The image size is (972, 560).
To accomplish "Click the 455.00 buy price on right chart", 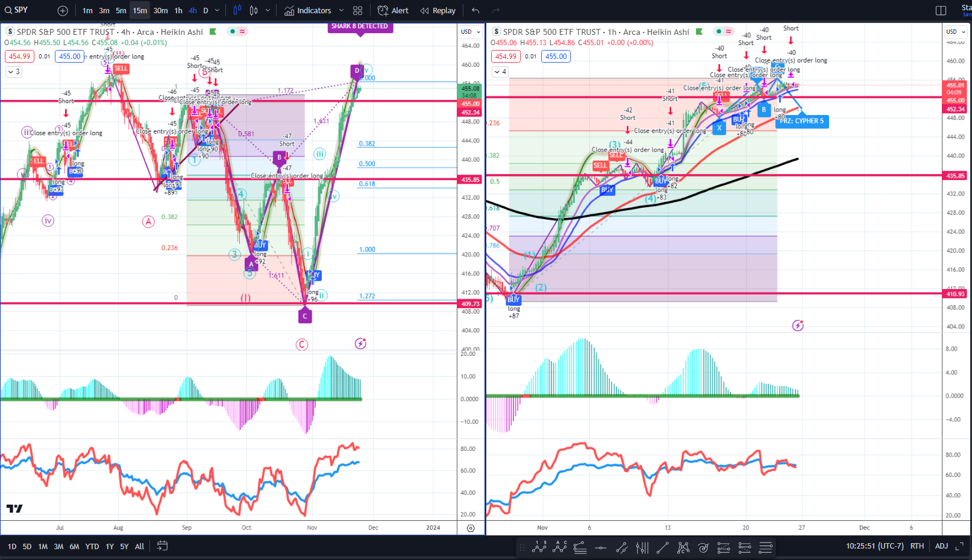I will (556, 57).
